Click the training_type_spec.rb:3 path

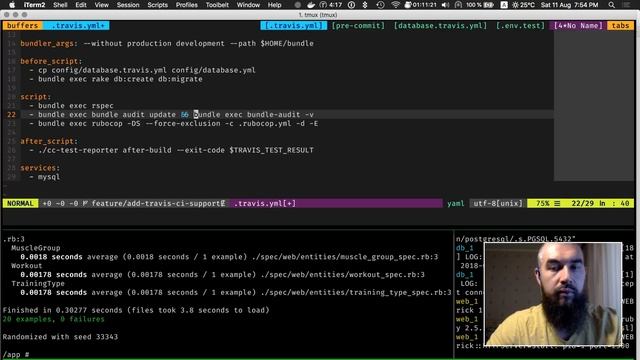coord(351,293)
